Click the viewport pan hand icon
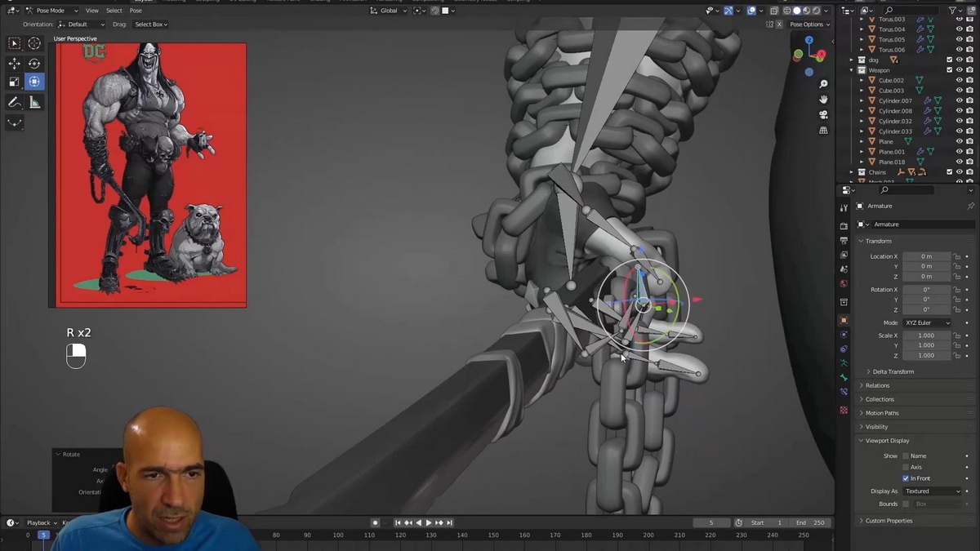This screenshot has width=980, height=551. click(823, 99)
